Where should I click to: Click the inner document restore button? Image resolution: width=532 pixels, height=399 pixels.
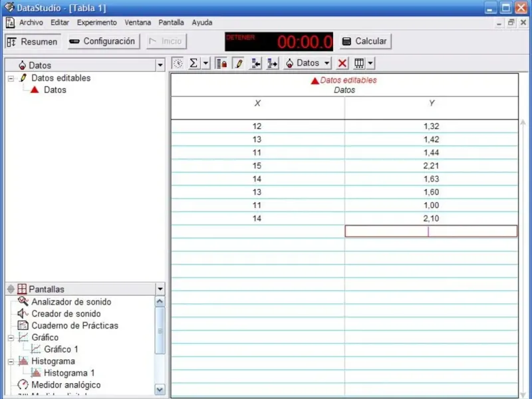(x=511, y=23)
